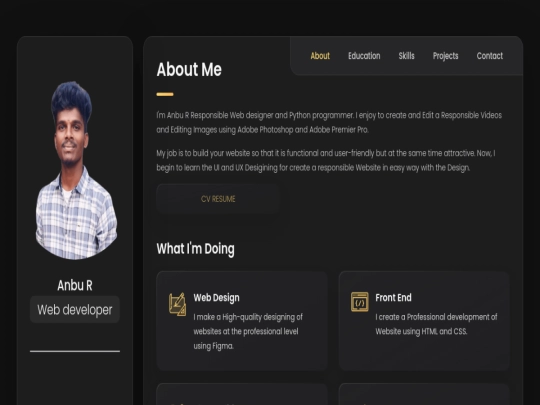The width and height of the screenshot is (540, 405).
Task: Click the Anbu R name text
Action: click(75, 285)
